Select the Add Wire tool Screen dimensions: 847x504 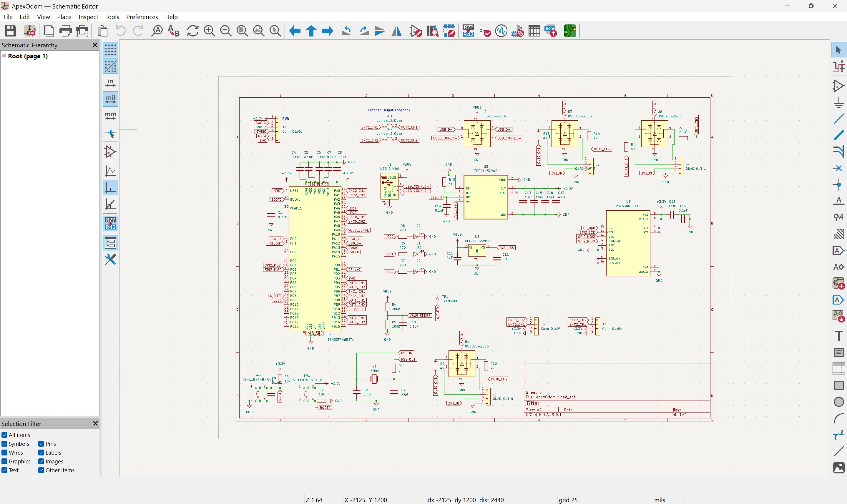click(838, 119)
